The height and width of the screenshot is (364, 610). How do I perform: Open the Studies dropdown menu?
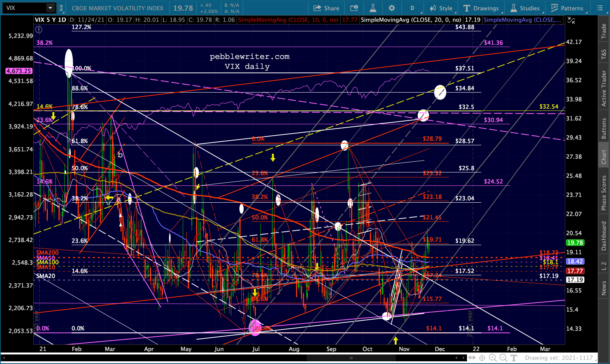coord(525,8)
